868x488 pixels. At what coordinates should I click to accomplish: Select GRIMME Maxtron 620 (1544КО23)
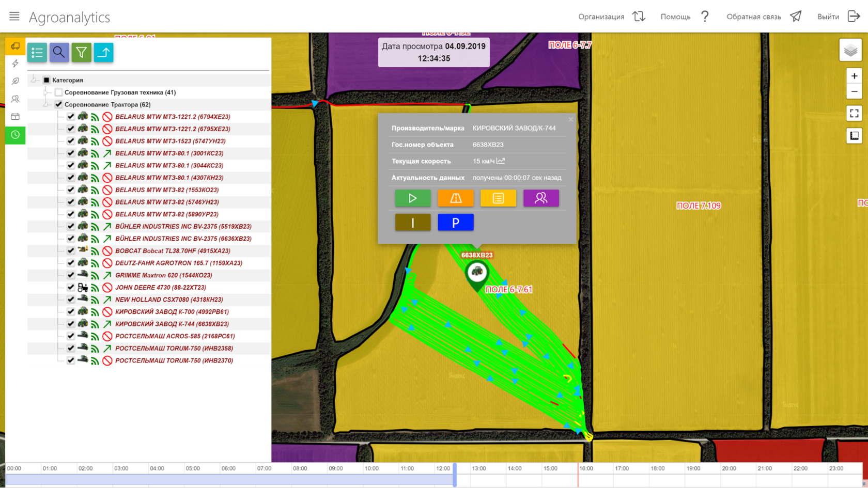(x=163, y=275)
